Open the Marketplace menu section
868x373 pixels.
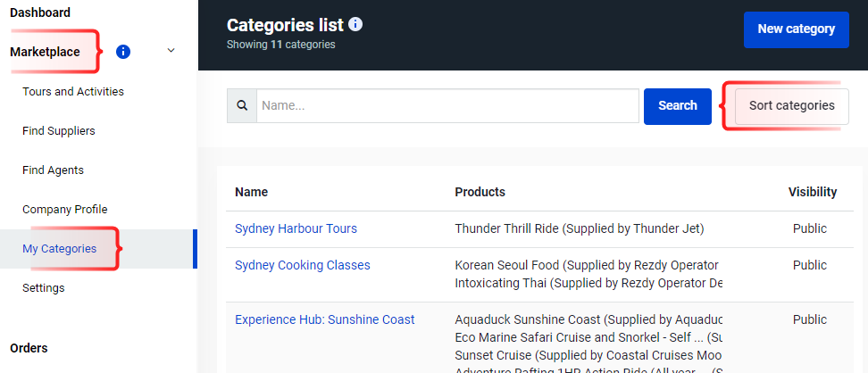coord(45,52)
